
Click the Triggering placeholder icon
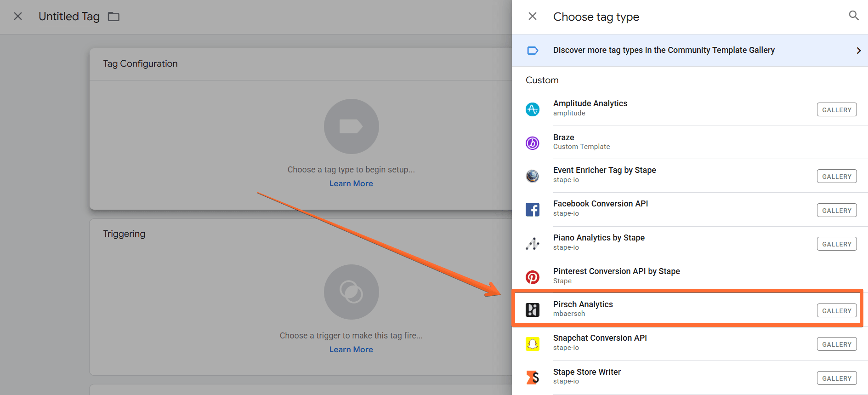pyautogui.click(x=351, y=292)
